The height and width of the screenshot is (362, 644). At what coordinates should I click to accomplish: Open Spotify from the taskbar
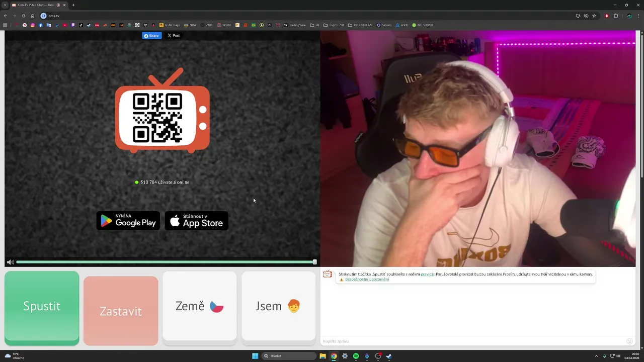coord(356,356)
